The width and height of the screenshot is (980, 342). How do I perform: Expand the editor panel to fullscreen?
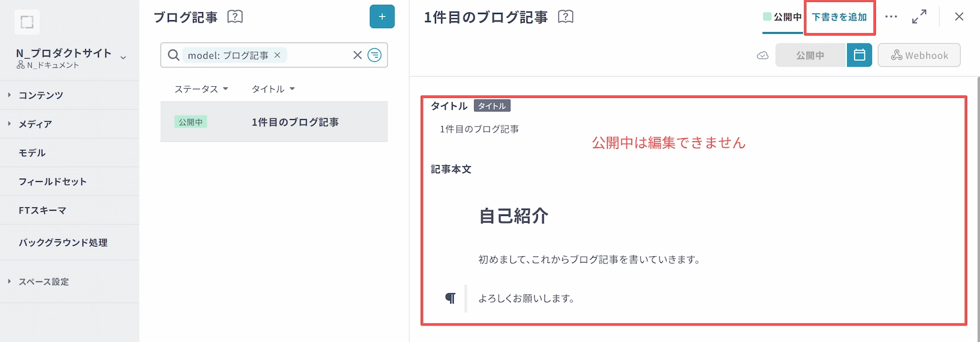[x=919, y=17]
